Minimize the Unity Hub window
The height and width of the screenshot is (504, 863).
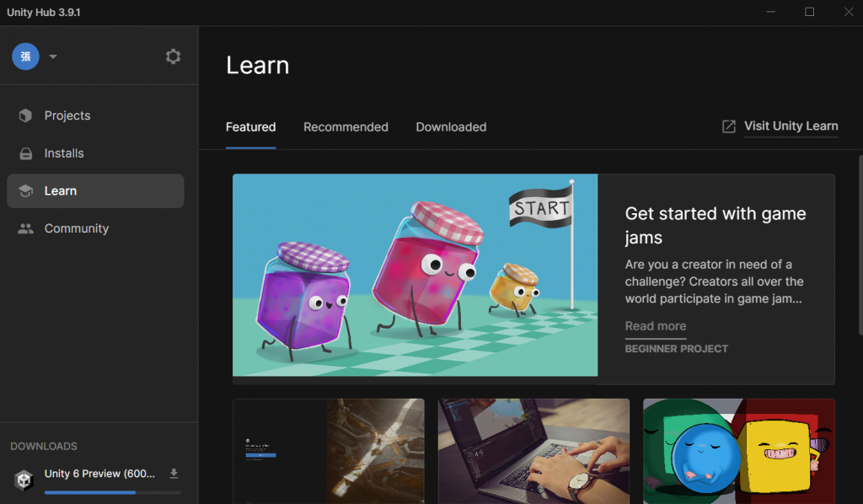pyautogui.click(x=770, y=12)
